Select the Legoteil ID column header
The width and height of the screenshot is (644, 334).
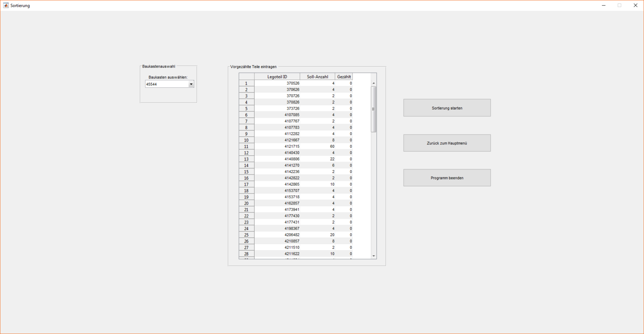pos(277,77)
